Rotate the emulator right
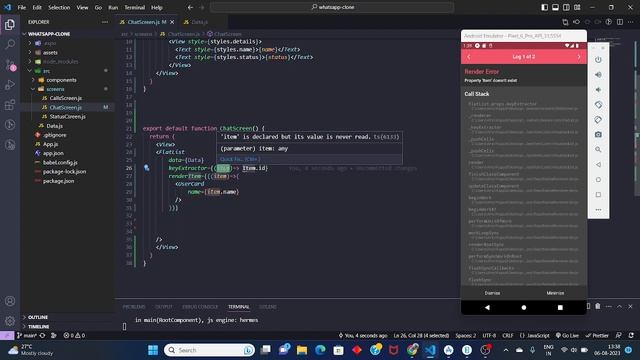 (x=598, y=120)
